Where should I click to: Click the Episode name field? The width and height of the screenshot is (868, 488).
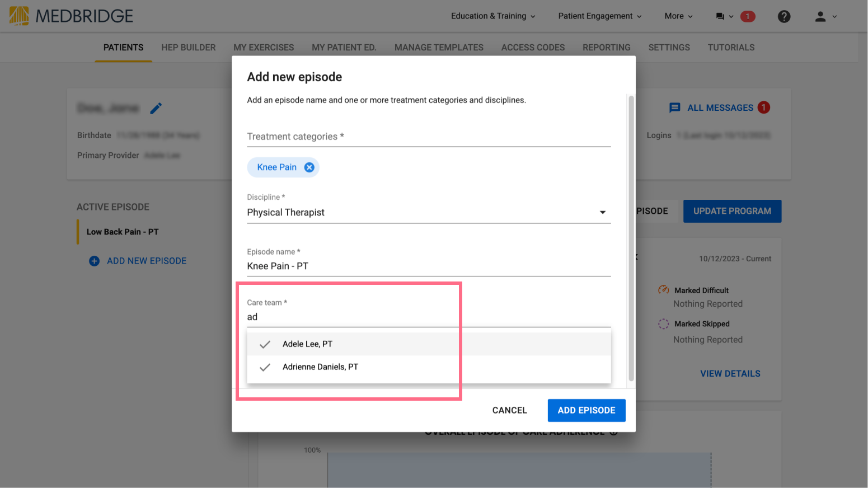click(429, 266)
